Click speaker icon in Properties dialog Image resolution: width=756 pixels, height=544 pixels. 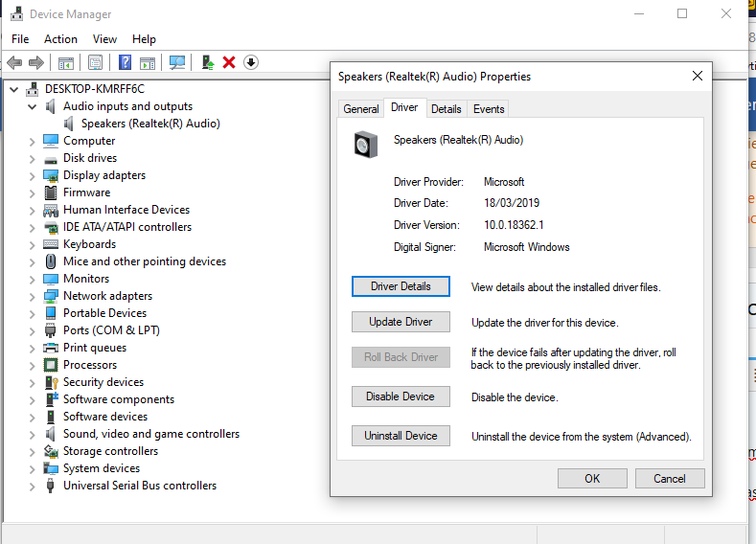pos(366,145)
